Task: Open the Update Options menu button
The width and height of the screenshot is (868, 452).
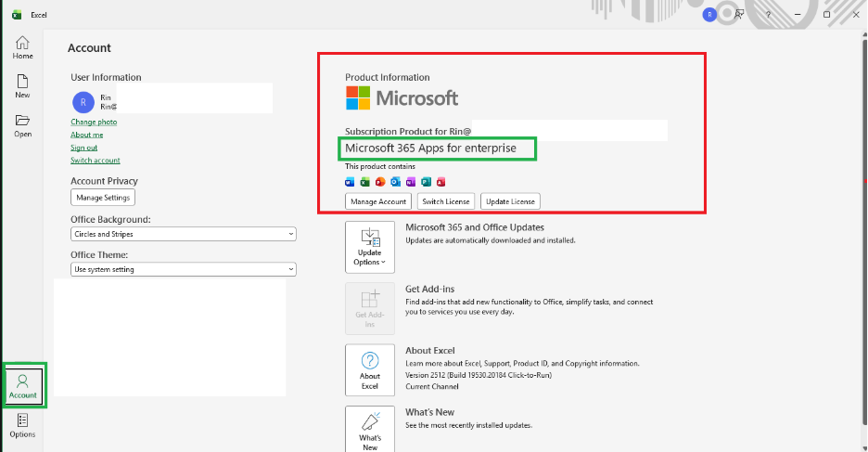Action: 370,247
